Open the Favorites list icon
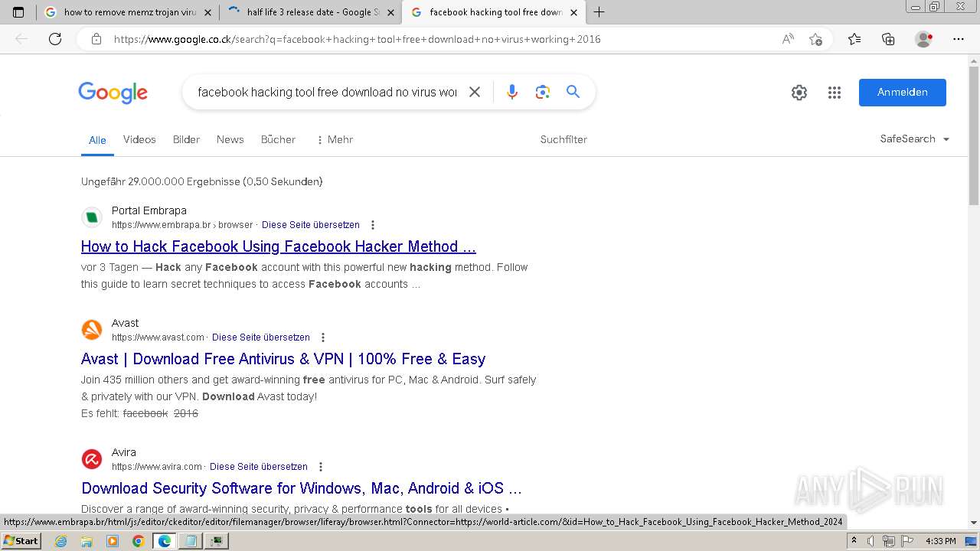 click(x=854, y=39)
